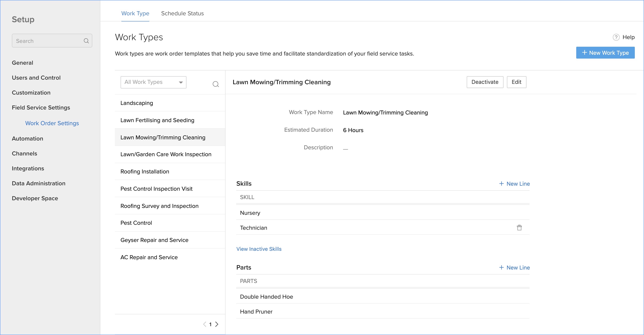This screenshot has height=335, width=644.
Task: Select Roofing Installation in work type list
Action: coord(145,172)
